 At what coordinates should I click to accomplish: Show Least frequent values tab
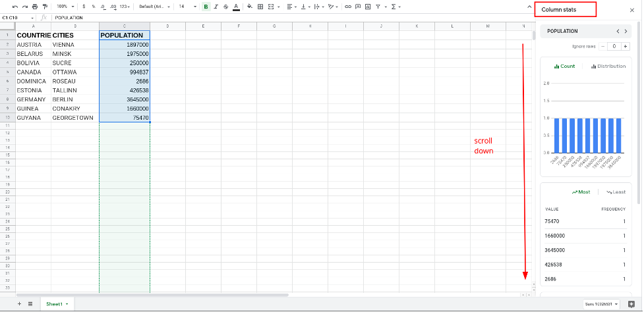coord(616,192)
